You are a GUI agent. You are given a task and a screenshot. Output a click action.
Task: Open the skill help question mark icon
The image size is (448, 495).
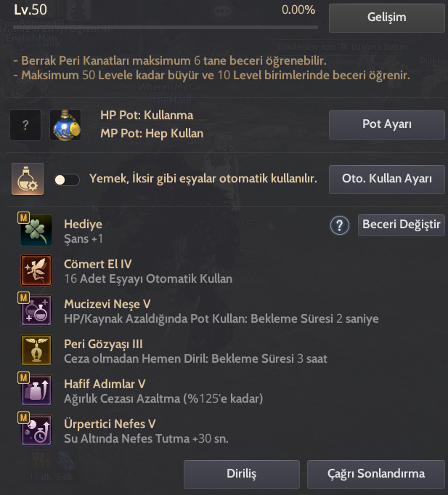(340, 225)
